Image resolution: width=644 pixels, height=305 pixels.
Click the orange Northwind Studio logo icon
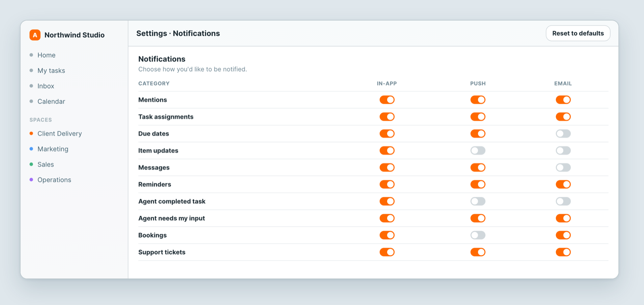(x=35, y=35)
